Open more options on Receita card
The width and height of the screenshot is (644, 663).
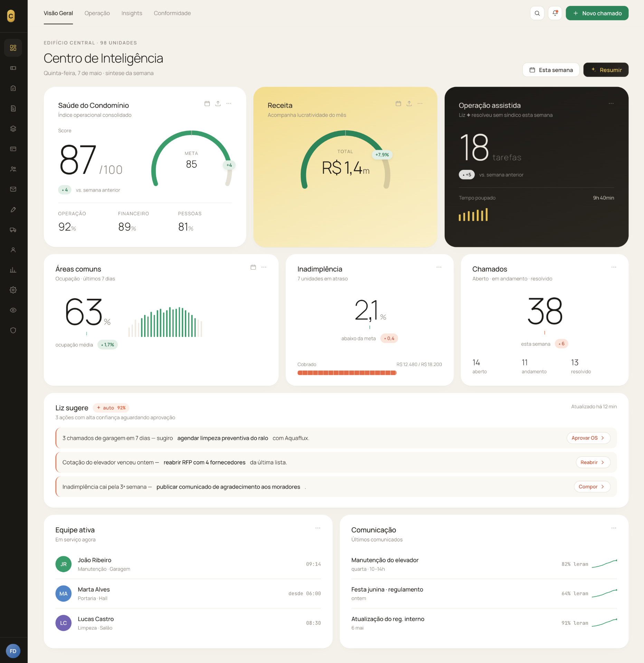tap(420, 104)
